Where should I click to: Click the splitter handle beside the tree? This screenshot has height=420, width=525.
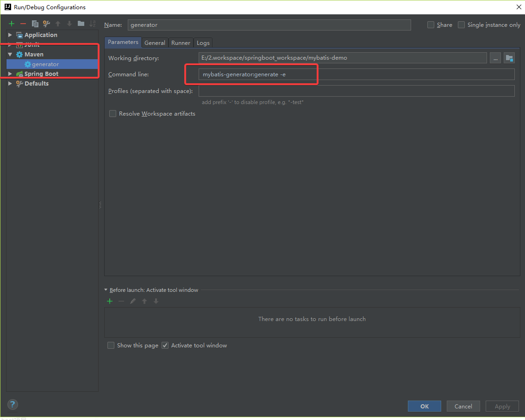[x=100, y=204]
